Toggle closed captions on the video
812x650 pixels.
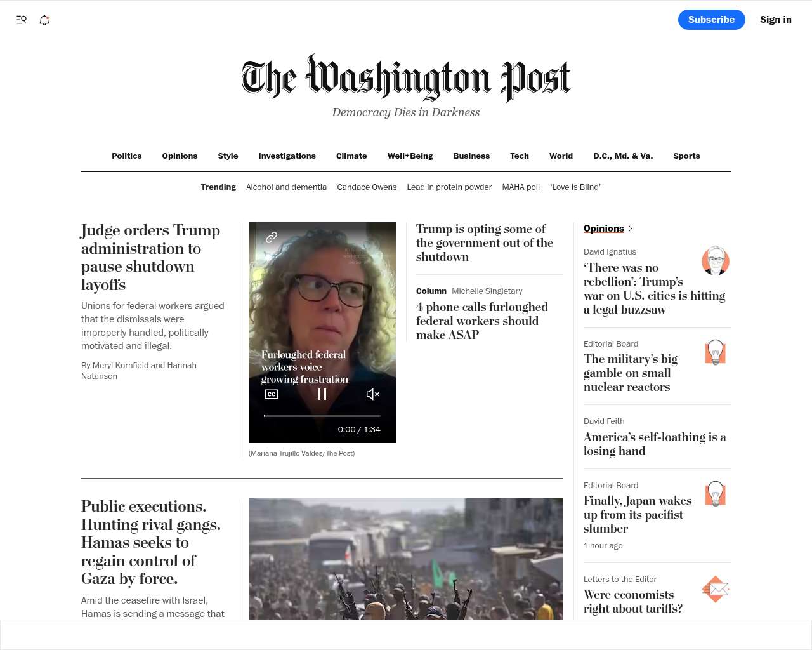pyautogui.click(x=272, y=394)
